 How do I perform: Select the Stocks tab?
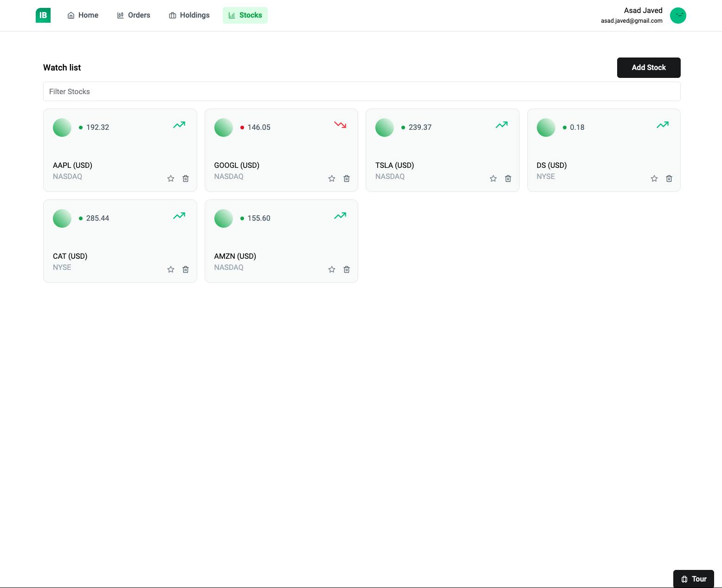coord(245,15)
